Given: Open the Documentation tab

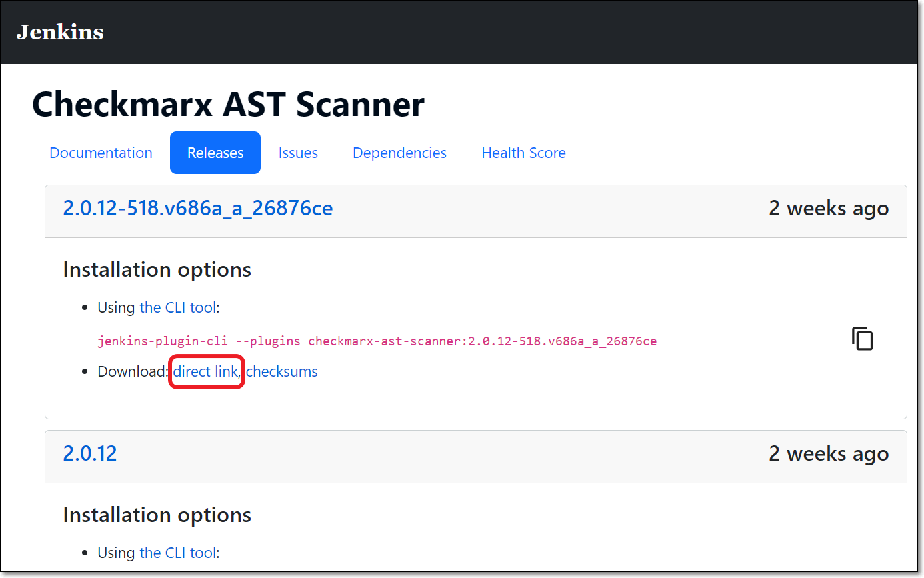Looking at the screenshot, I should coord(101,153).
